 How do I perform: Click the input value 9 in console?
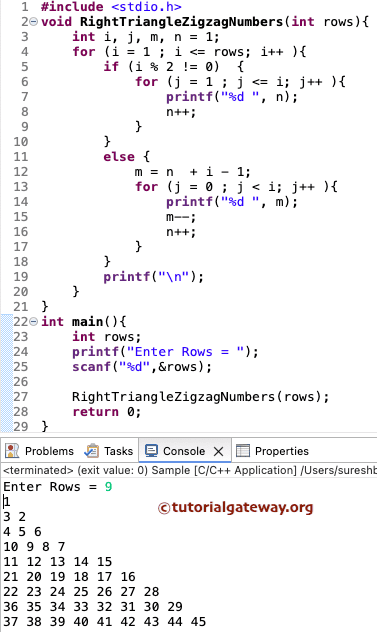108,487
